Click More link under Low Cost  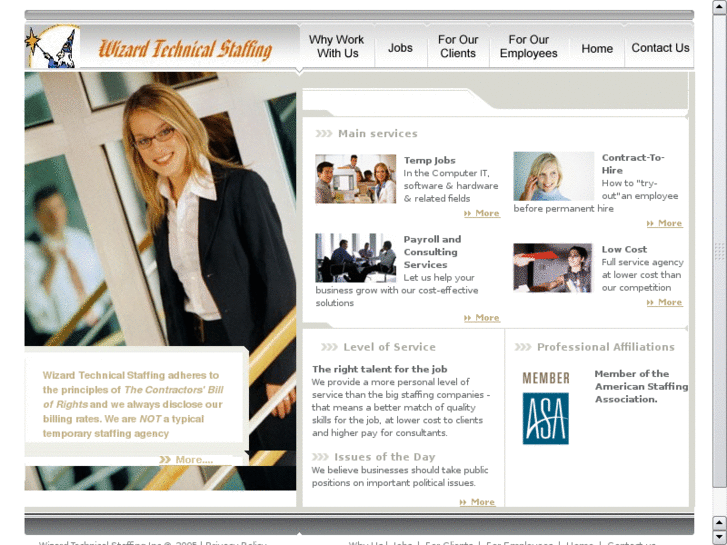click(664, 302)
